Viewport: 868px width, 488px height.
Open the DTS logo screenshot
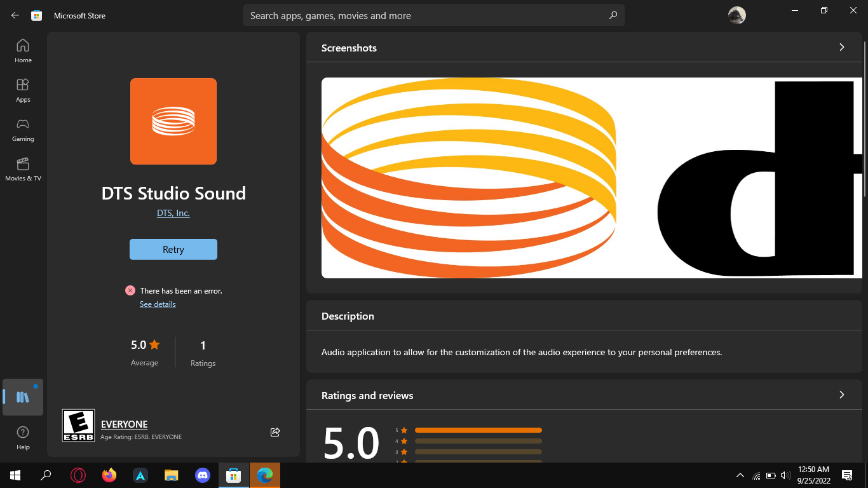[592, 178]
